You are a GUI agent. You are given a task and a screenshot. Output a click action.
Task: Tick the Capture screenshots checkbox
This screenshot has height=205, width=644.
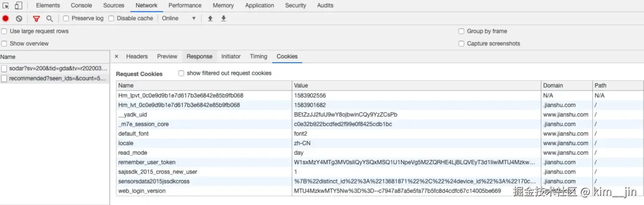coord(461,43)
